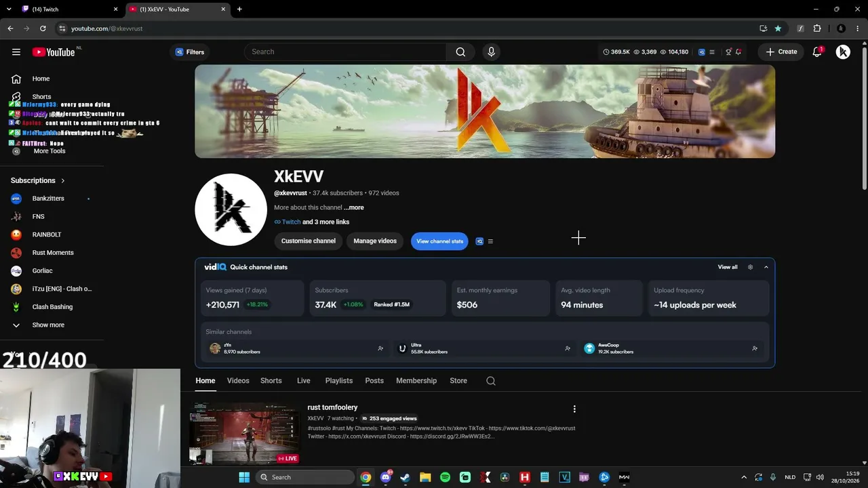Image resolution: width=868 pixels, height=488 pixels.
Task: Open Chrome extensions puzzle icon
Action: point(817,28)
